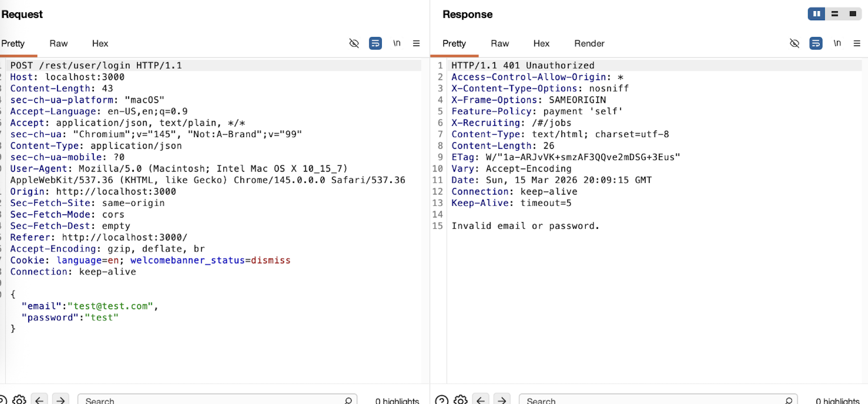Image resolution: width=868 pixels, height=404 pixels.
Task: Toggle hidden characters eye icon in Request
Action: pyautogui.click(x=354, y=43)
